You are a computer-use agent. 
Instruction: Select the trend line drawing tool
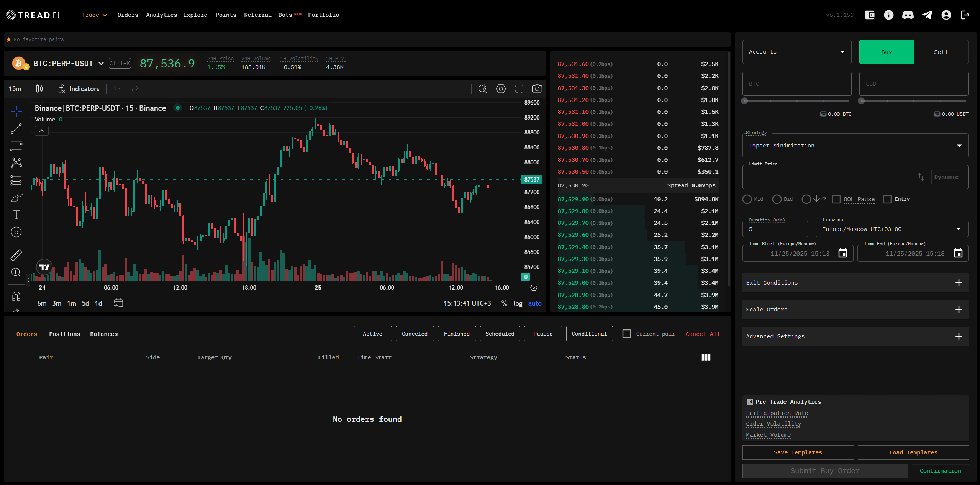(16, 129)
